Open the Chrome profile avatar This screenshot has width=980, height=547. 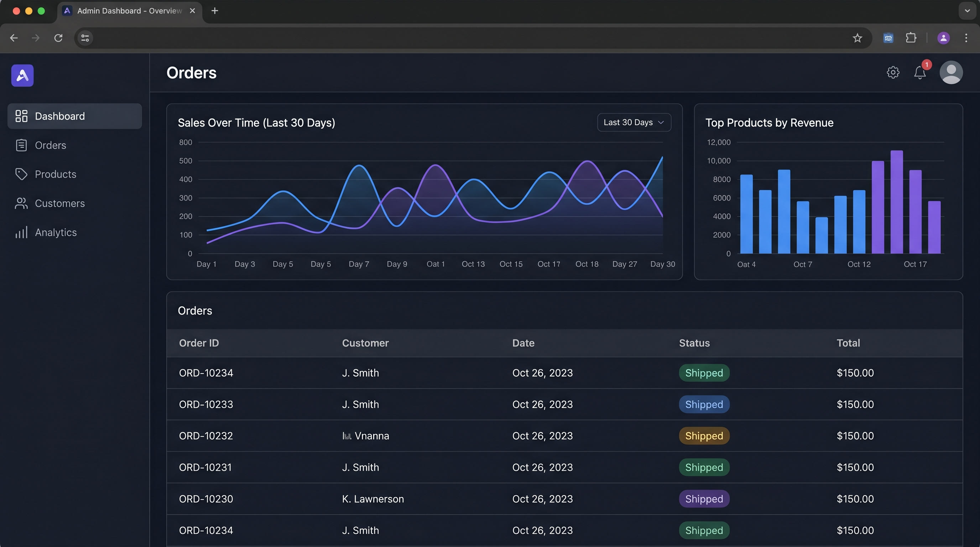(x=943, y=38)
